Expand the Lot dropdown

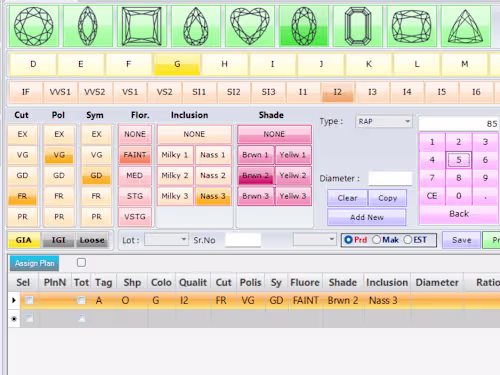(x=166, y=240)
